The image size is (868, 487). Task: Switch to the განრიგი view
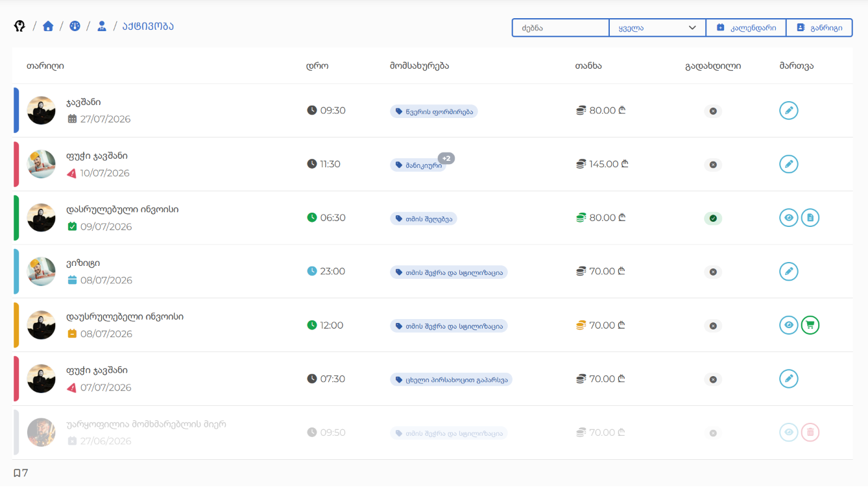point(819,28)
